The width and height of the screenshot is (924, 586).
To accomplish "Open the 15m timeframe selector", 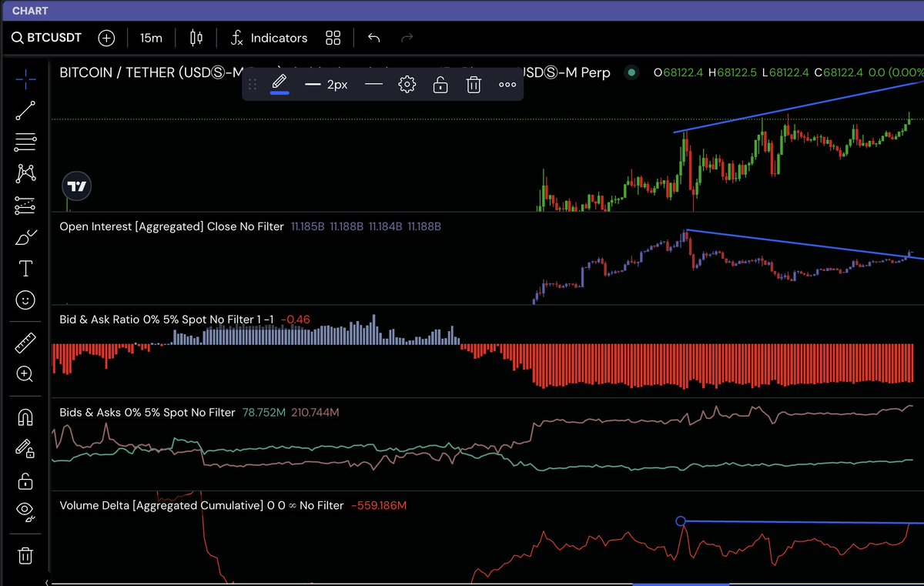I will point(151,38).
